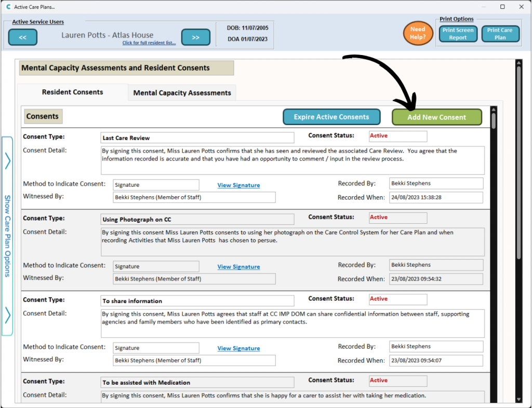Click the Active Service Users heading
The image size is (532, 408).
click(38, 22)
